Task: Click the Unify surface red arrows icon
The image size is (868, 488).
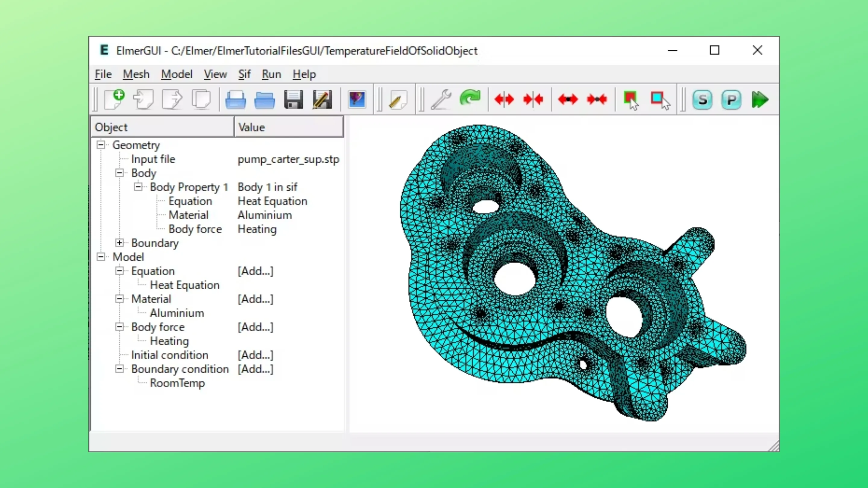Action: pyautogui.click(x=533, y=100)
